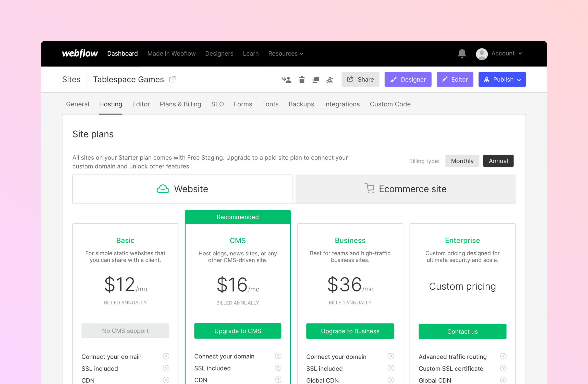
Task: Select Monthly billing type
Action: pyautogui.click(x=462, y=161)
